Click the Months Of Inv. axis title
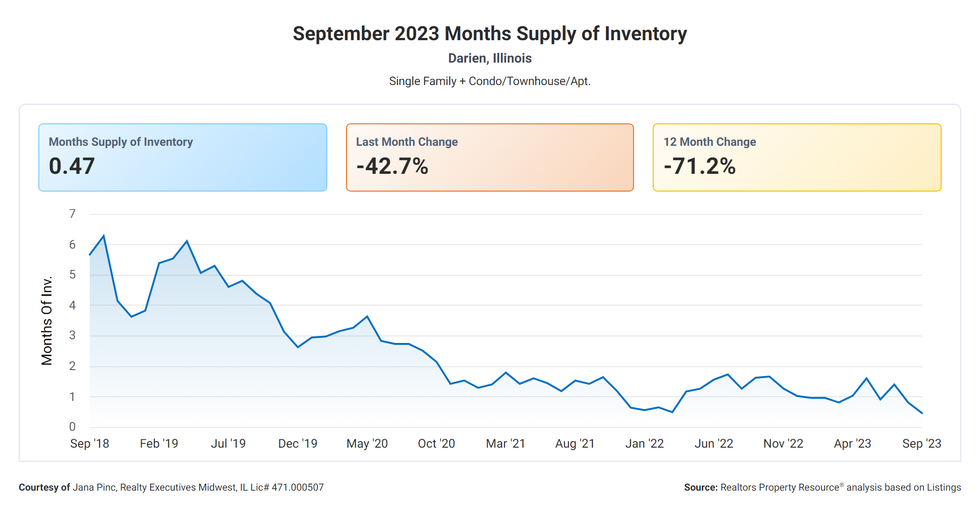Image resolution: width=980 pixels, height=514 pixels. click(47, 321)
